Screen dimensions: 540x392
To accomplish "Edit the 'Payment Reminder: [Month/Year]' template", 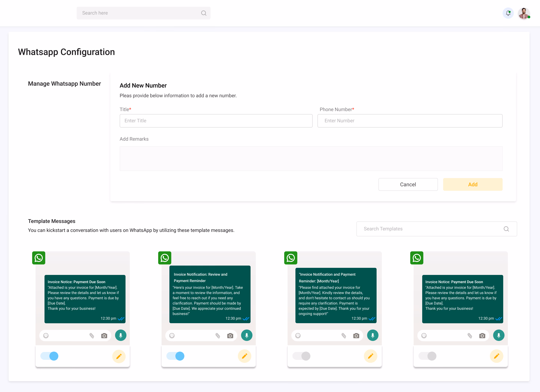I will click(370, 356).
